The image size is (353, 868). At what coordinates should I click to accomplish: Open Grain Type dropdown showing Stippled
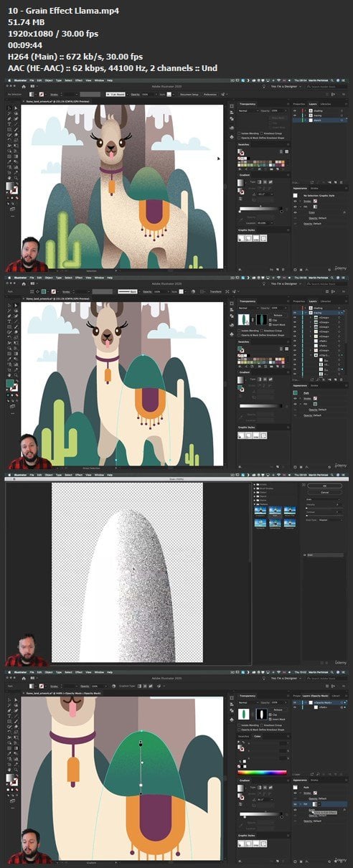tap(331, 520)
